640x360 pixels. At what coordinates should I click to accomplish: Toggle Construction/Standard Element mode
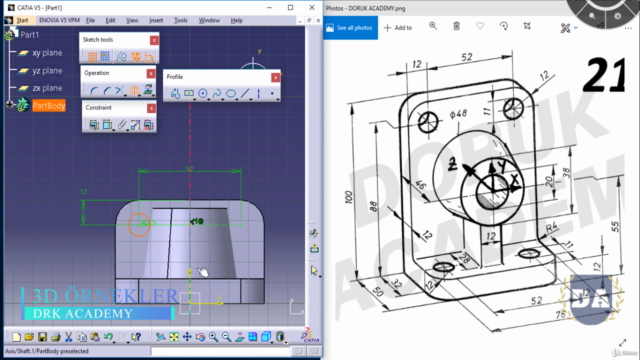click(121, 56)
